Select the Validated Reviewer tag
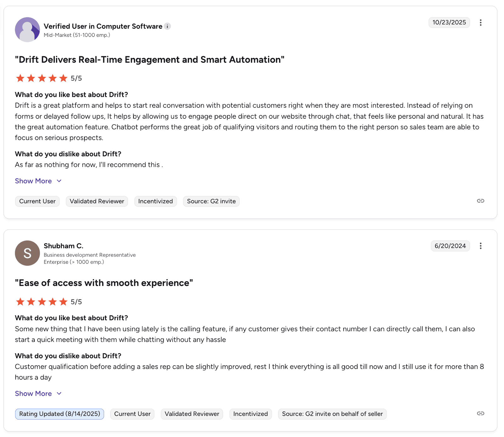The width and height of the screenshot is (504, 437). coord(96,201)
